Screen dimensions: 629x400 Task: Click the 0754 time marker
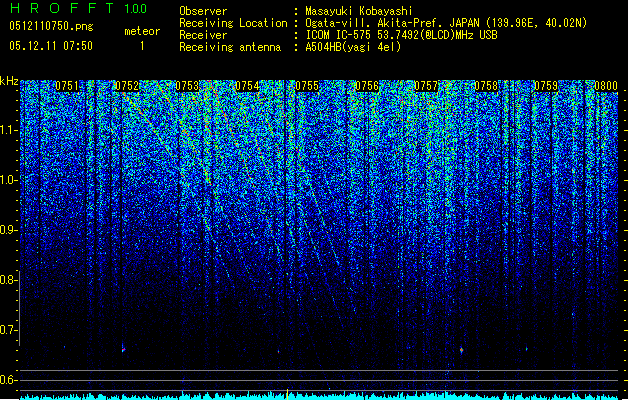[247, 86]
